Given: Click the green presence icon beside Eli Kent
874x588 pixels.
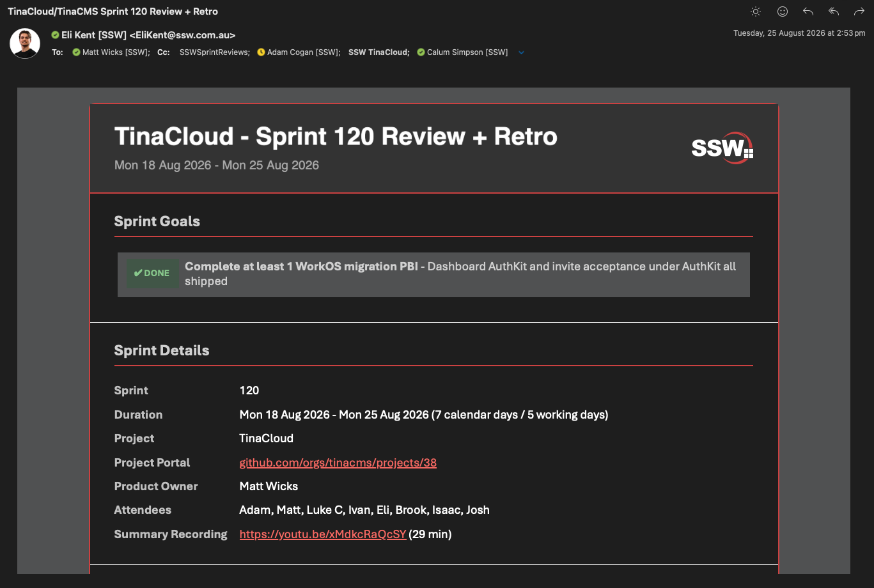Looking at the screenshot, I should click(x=56, y=35).
